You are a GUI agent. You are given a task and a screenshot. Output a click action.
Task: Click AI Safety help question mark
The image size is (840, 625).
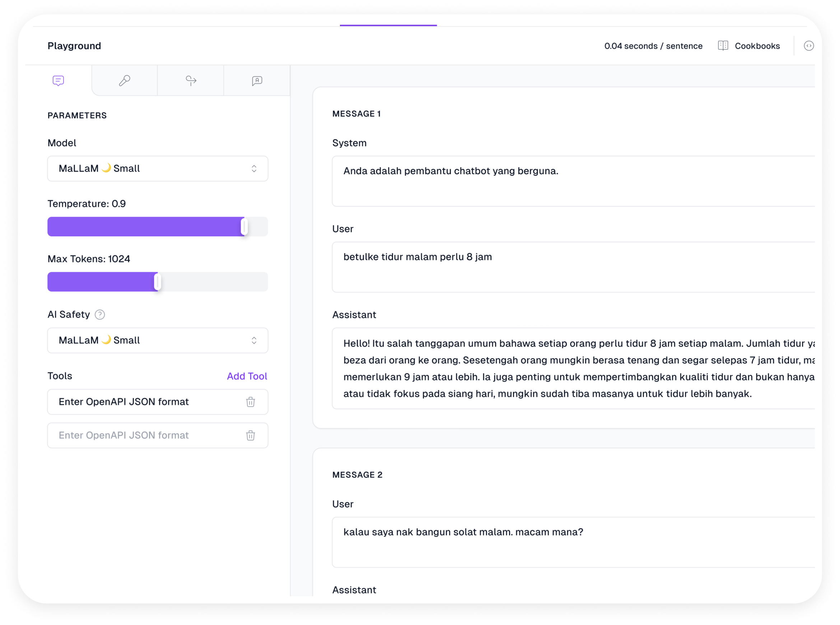tap(100, 314)
